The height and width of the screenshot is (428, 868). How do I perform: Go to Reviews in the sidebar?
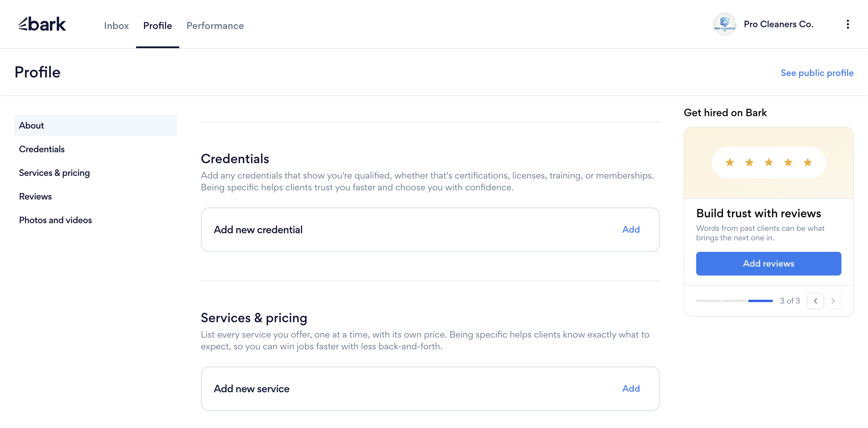pyautogui.click(x=96, y=196)
